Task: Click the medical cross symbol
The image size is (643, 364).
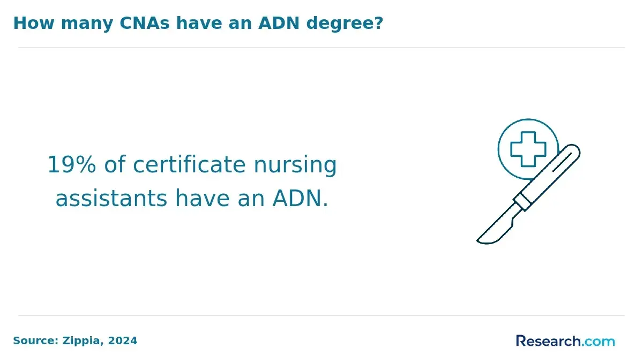Action: (528, 149)
